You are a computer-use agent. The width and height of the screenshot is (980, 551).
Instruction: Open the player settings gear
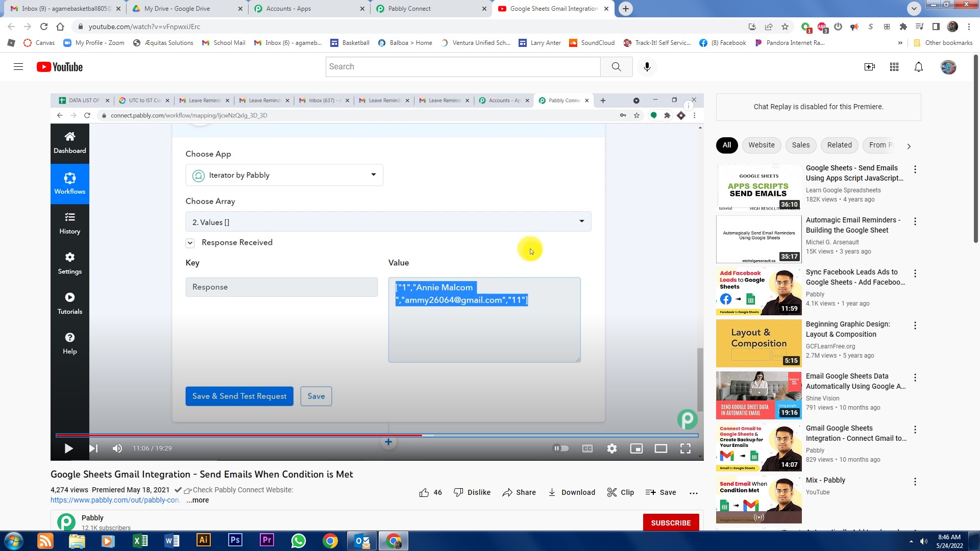point(612,448)
